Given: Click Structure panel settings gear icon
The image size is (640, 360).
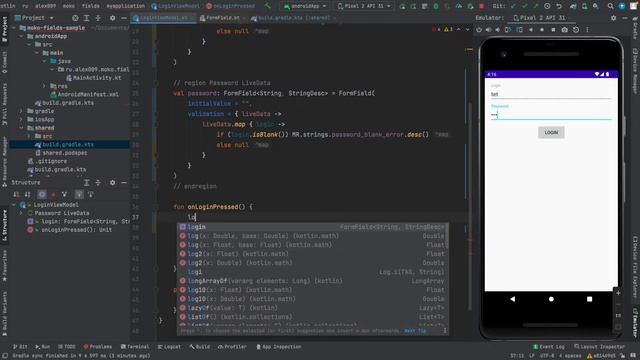Looking at the screenshot, I should tap(112, 182).
